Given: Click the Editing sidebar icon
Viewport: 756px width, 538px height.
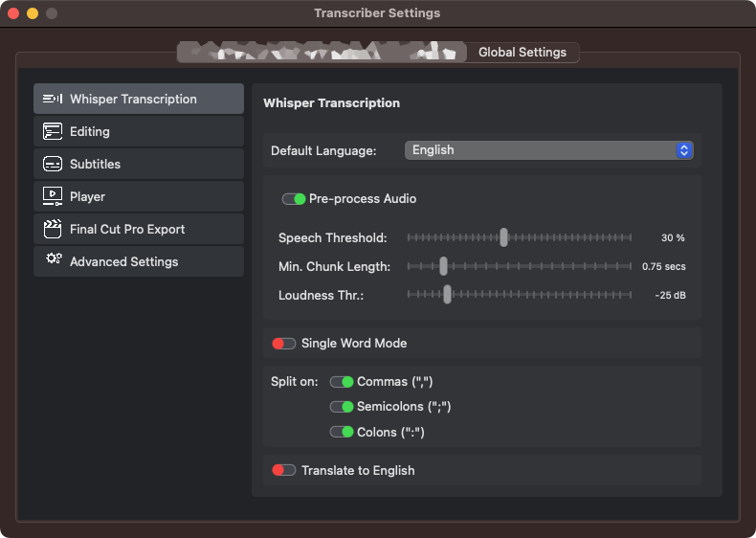Looking at the screenshot, I should pos(52,131).
